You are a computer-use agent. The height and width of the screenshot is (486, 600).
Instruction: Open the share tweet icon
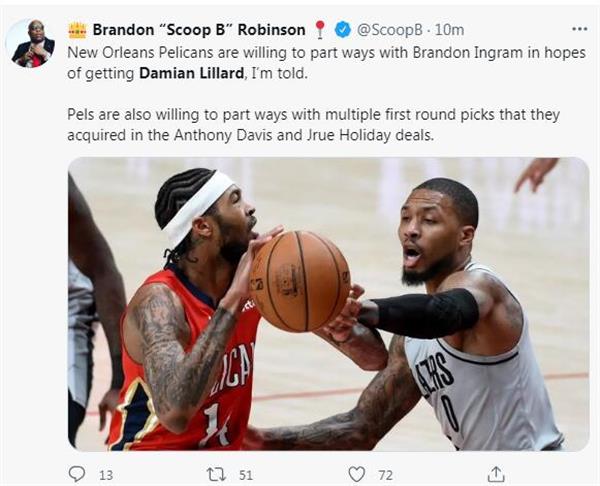[496, 474]
